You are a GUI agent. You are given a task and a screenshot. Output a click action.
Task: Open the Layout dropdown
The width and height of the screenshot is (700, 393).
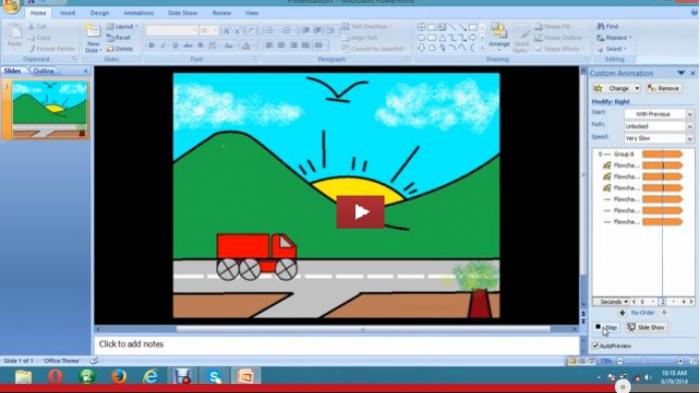(x=122, y=27)
